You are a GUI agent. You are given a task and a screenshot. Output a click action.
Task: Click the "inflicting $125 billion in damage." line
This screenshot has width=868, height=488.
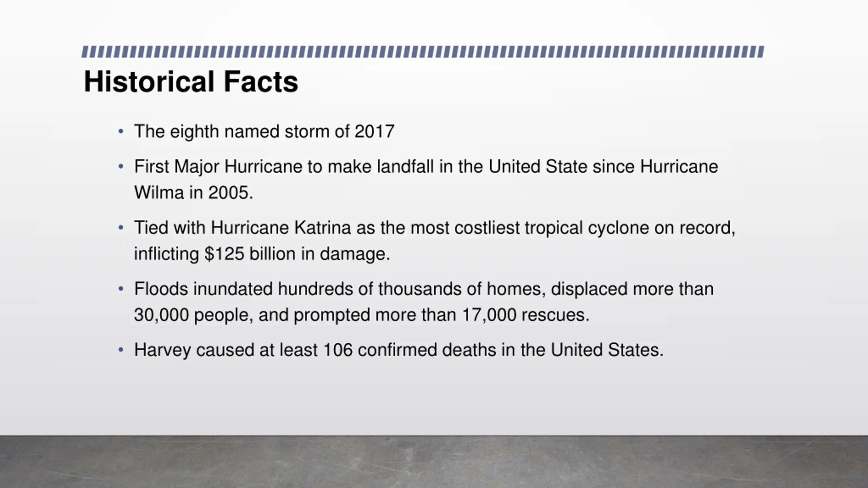point(262,253)
